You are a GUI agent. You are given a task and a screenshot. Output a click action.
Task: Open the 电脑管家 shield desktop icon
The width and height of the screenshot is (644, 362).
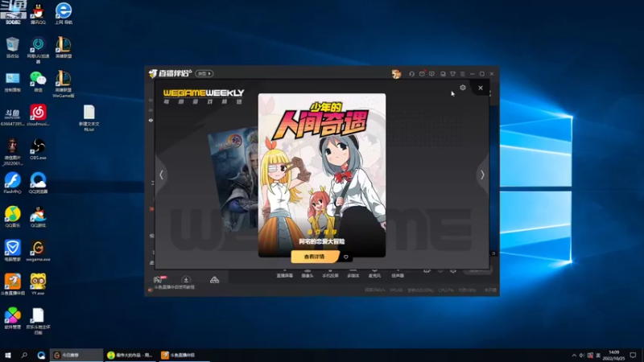13,251
